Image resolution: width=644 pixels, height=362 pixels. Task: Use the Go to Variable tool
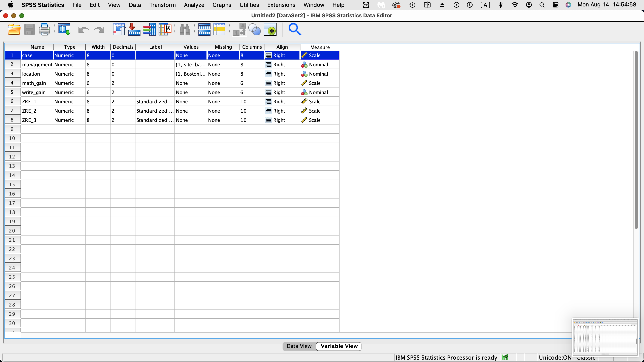click(x=134, y=29)
